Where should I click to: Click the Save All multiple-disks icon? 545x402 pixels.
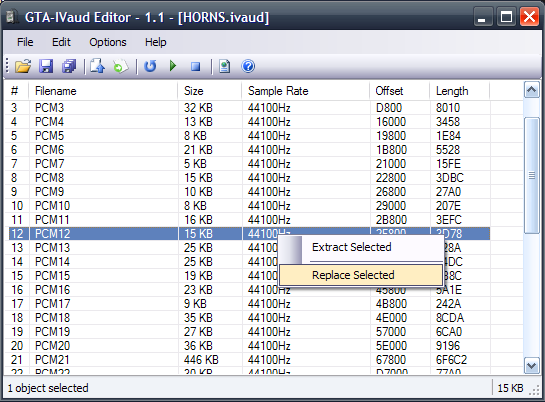(69, 66)
